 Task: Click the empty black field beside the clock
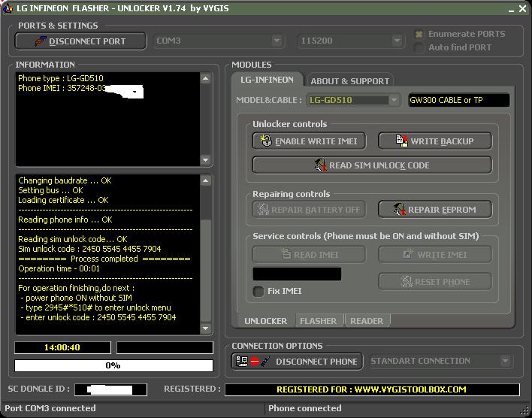(x=165, y=347)
